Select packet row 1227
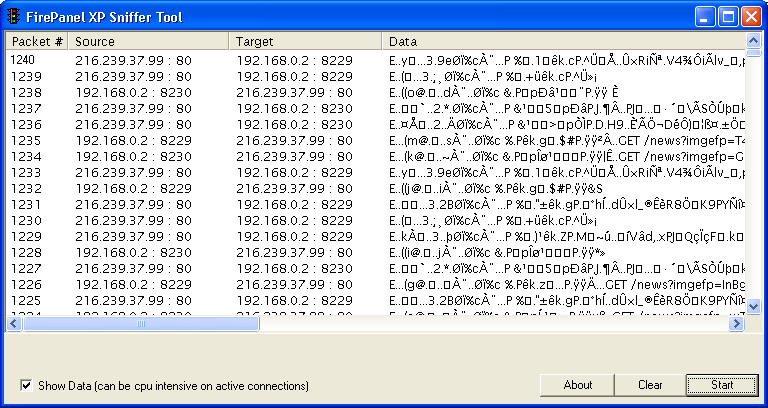 tap(376, 268)
